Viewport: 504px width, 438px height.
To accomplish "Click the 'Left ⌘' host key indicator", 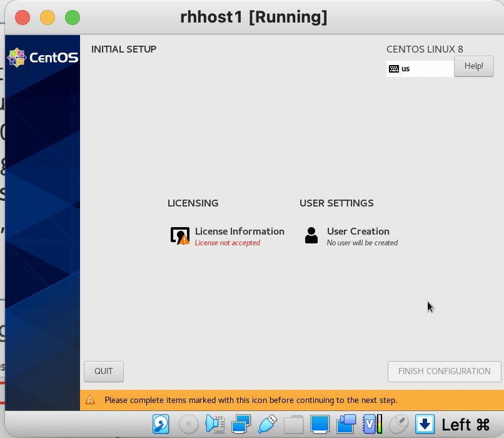I will (x=465, y=424).
